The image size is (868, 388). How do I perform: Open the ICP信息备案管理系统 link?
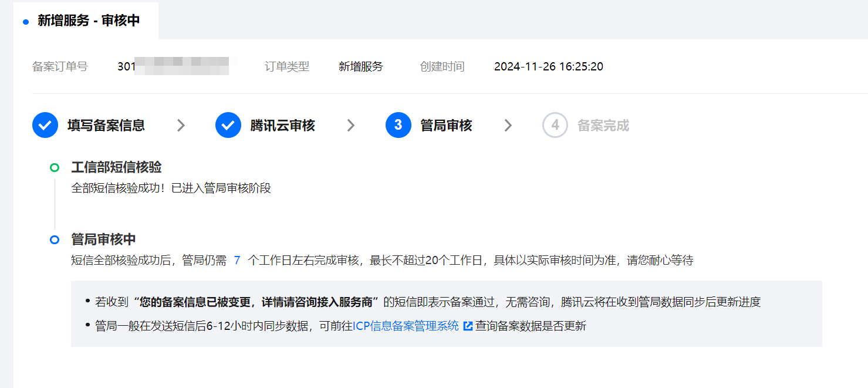click(406, 326)
